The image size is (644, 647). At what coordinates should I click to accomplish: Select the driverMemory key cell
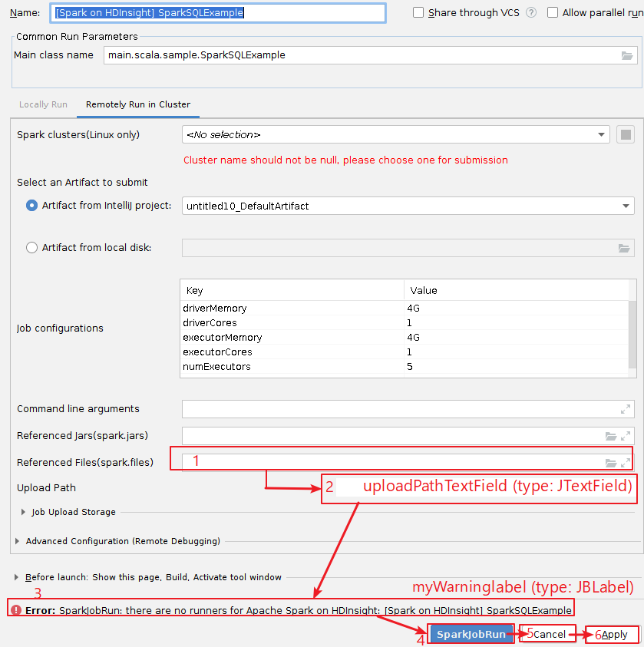coord(292,309)
